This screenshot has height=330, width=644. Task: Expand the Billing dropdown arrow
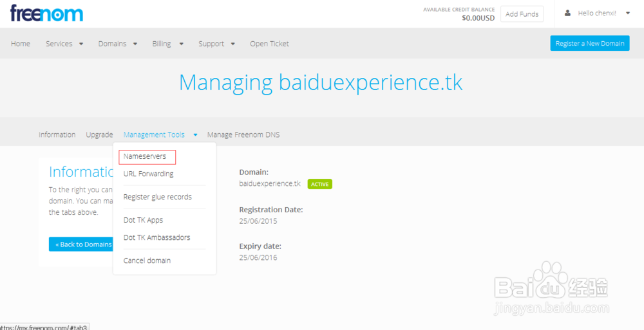[x=181, y=44]
